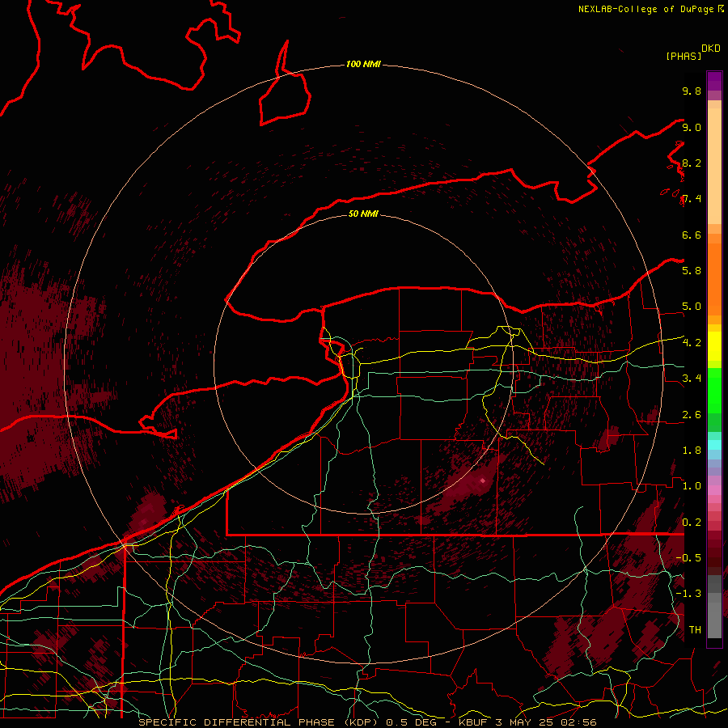Click the 1.8 legend value
The height and width of the screenshot is (728, 728).
tap(692, 451)
